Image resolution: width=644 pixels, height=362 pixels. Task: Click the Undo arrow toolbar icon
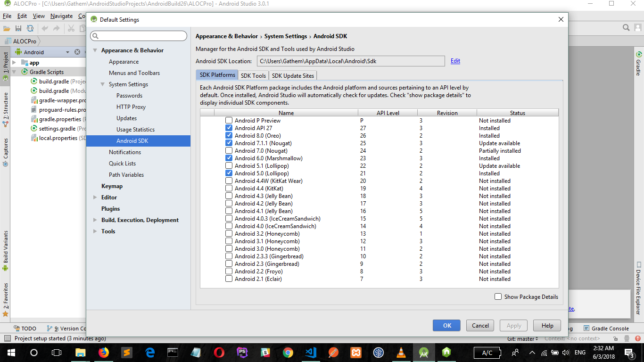point(45,28)
